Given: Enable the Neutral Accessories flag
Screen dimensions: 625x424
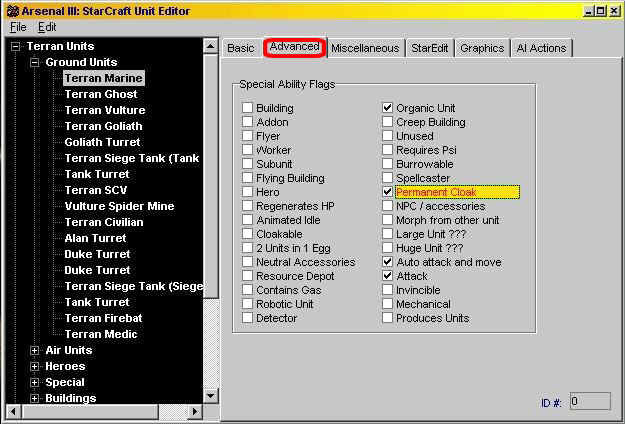Looking at the screenshot, I should 248,262.
